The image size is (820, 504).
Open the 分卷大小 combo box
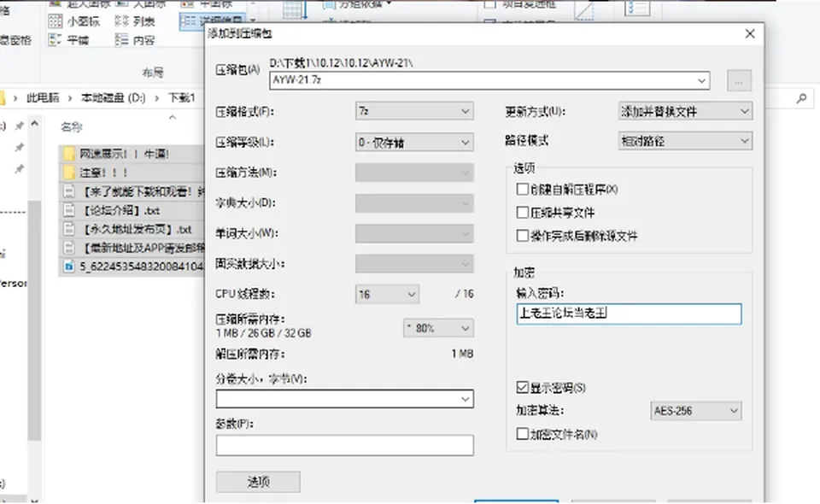click(344, 399)
